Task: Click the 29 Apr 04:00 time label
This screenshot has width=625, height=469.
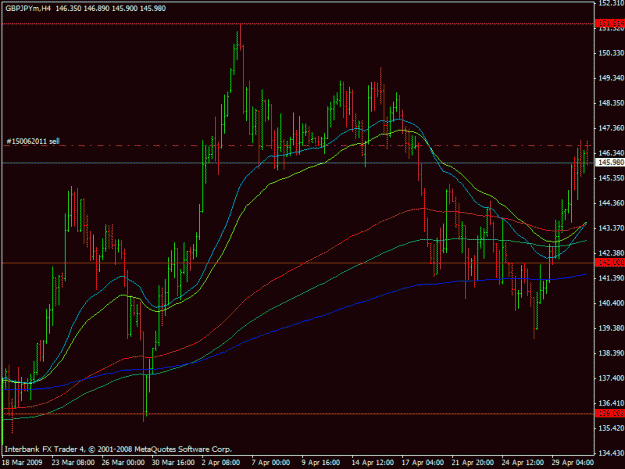Action: click(573, 463)
